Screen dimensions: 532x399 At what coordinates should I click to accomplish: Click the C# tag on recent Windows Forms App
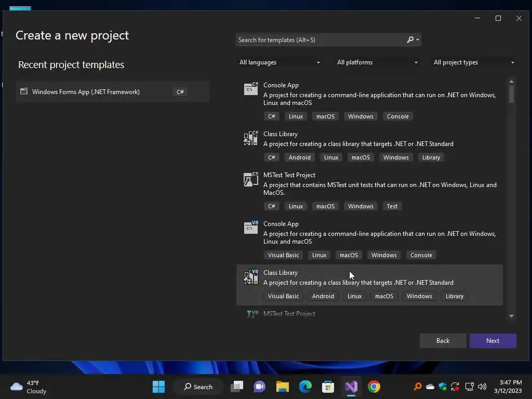[x=180, y=92]
